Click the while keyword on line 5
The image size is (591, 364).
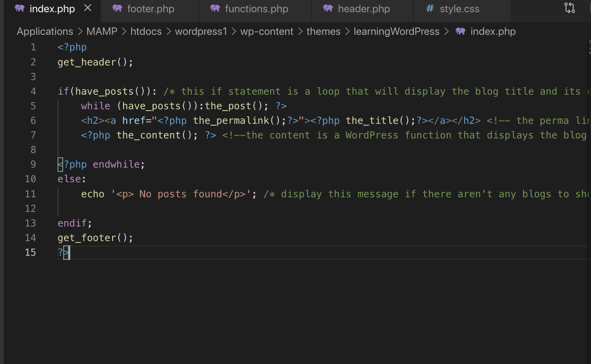96,106
